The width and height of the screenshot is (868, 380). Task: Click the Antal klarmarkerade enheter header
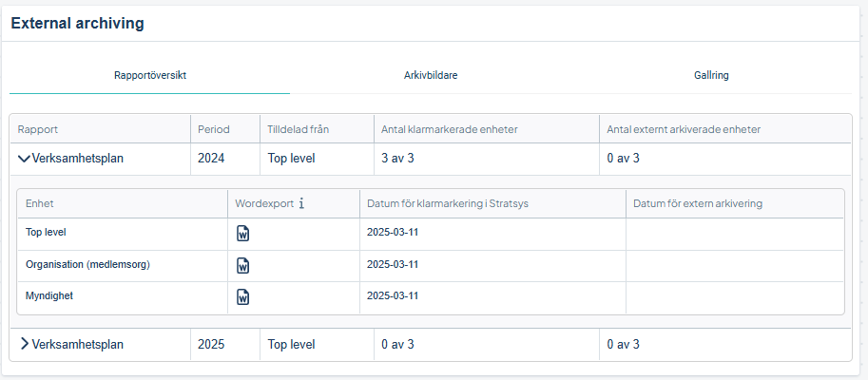tap(449, 129)
